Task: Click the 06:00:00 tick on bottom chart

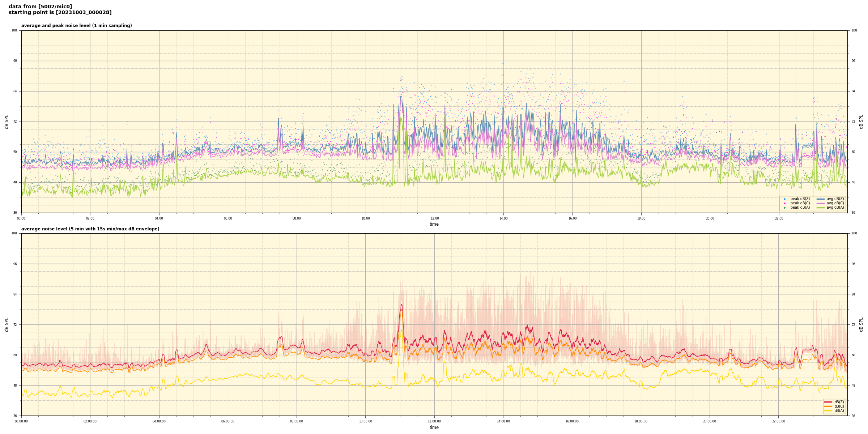Action: point(228,421)
